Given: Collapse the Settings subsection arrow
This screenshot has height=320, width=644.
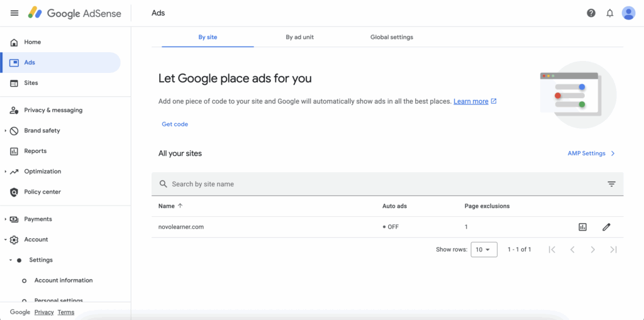Looking at the screenshot, I should click(x=11, y=260).
